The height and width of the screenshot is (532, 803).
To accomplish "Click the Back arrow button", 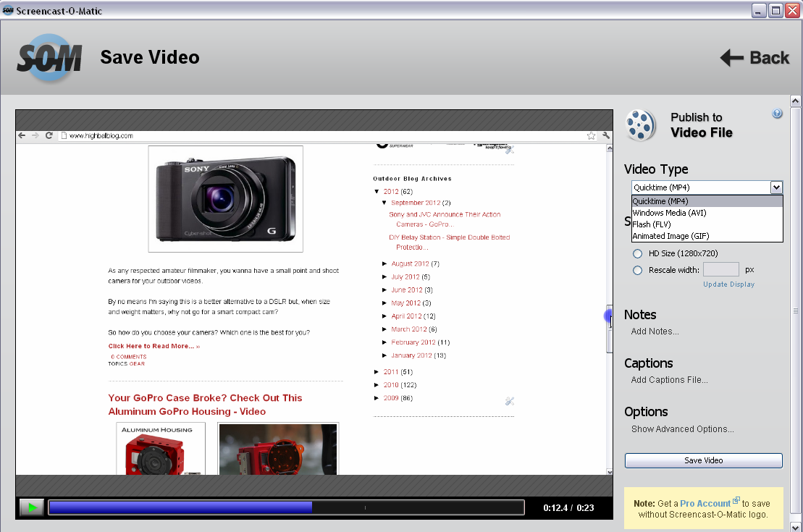I will pos(754,58).
